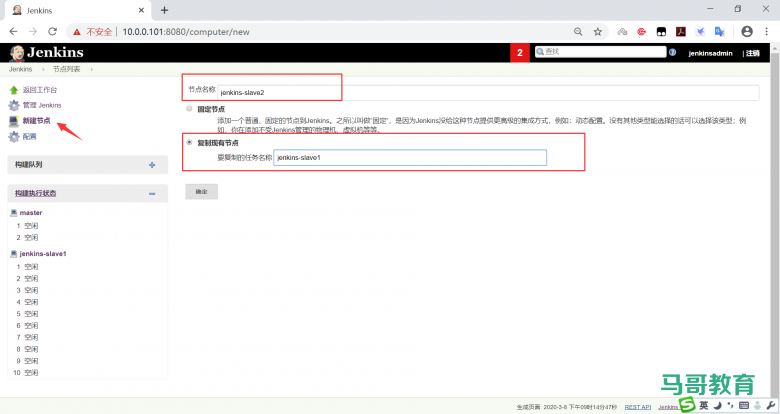Image resolution: width=780 pixels, height=414 pixels.
Task: Select the copy existing node radio button
Action: click(189, 142)
